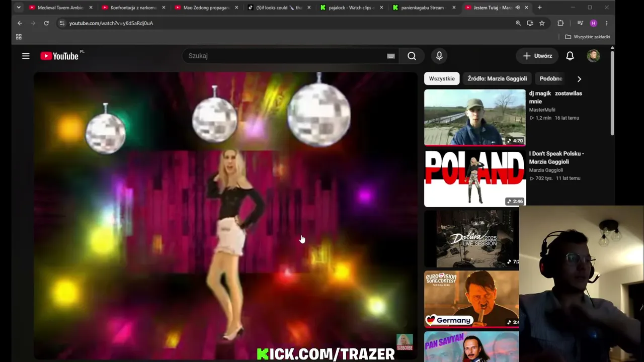The image size is (644, 362).
Task: Open the Pan Savyan video thumbnail
Action: 471,346
